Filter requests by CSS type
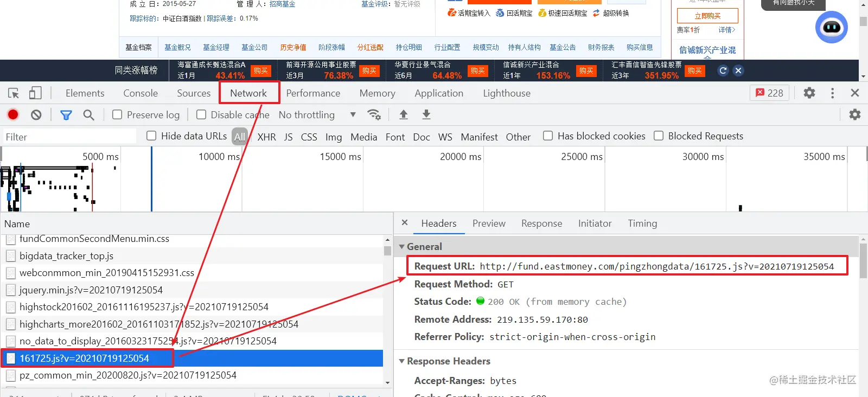The width and height of the screenshot is (868, 397). (x=309, y=137)
